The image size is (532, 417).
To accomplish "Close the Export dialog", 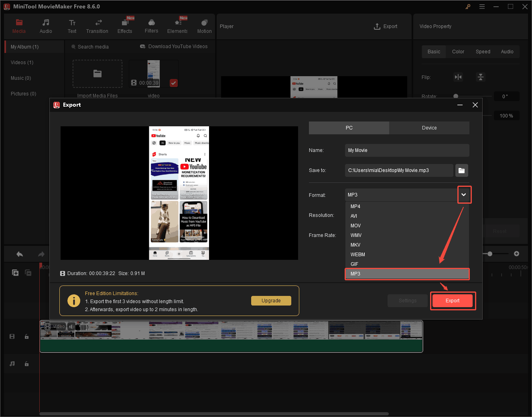I will (475, 105).
